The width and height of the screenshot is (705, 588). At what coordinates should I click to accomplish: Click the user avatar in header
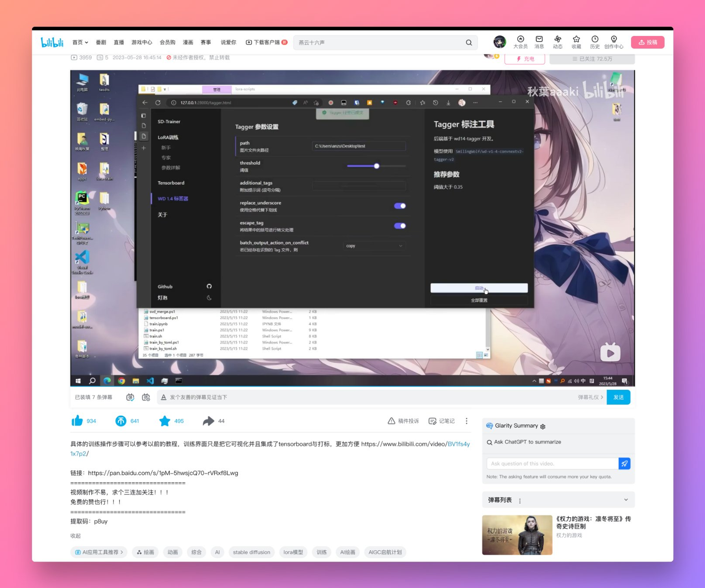point(499,42)
